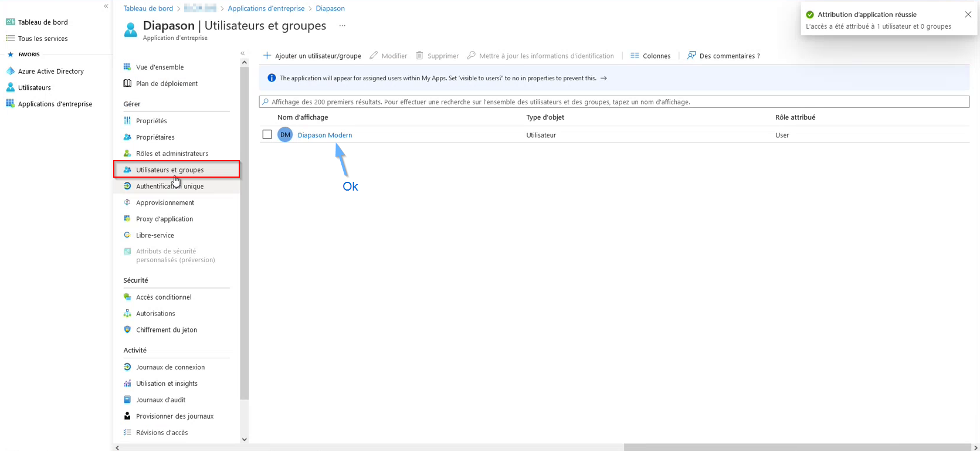Screen dimensions: 980x451
Task: Click the Azure Active Directory icon
Action: pyautogui.click(x=11, y=71)
